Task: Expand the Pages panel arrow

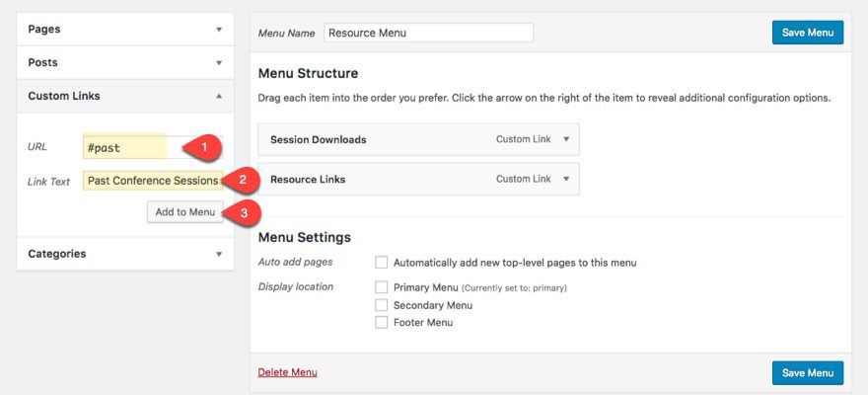Action: [x=219, y=30]
